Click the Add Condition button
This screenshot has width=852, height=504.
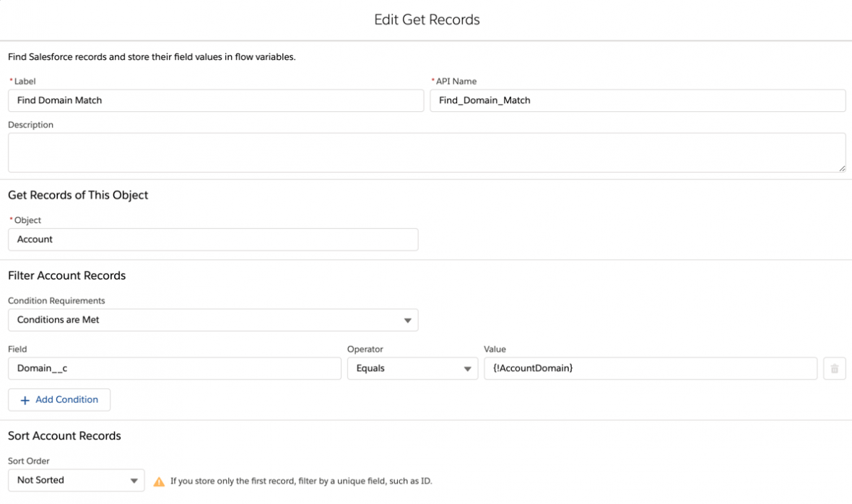click(x=58, y=399)
